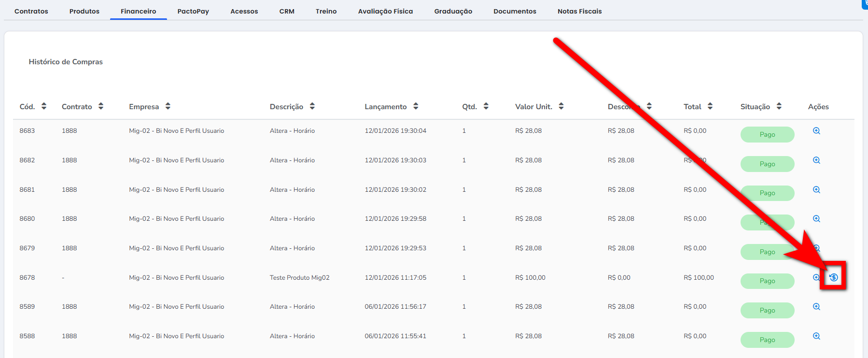This screenshot has height=358, width=868.
Task: Open the Avaliação Física tab
Action: click(385, 11)
